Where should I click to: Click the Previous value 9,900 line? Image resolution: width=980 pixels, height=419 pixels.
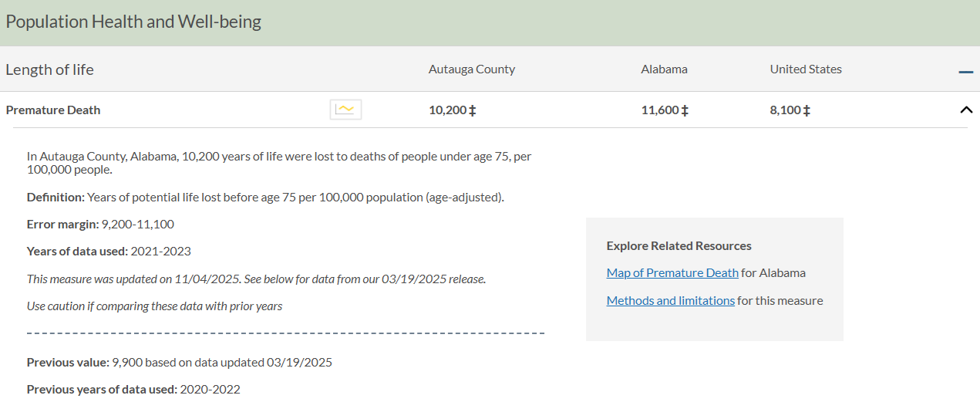pos(179,362)
